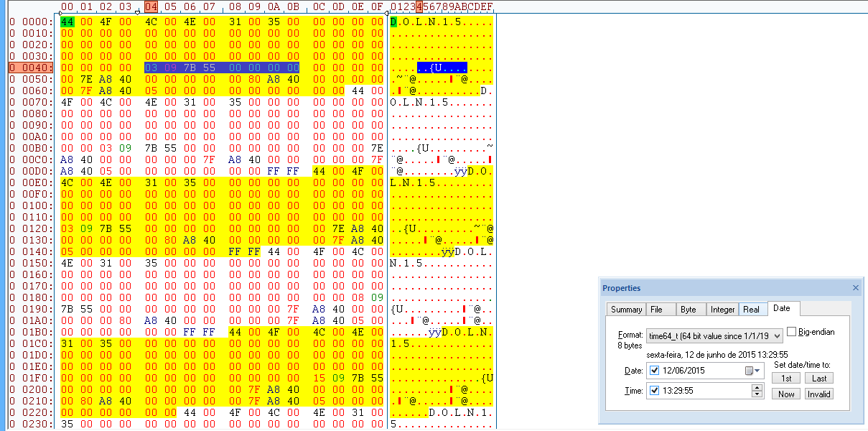
Task: Click the Invalid button
Action: coord(818,394)
